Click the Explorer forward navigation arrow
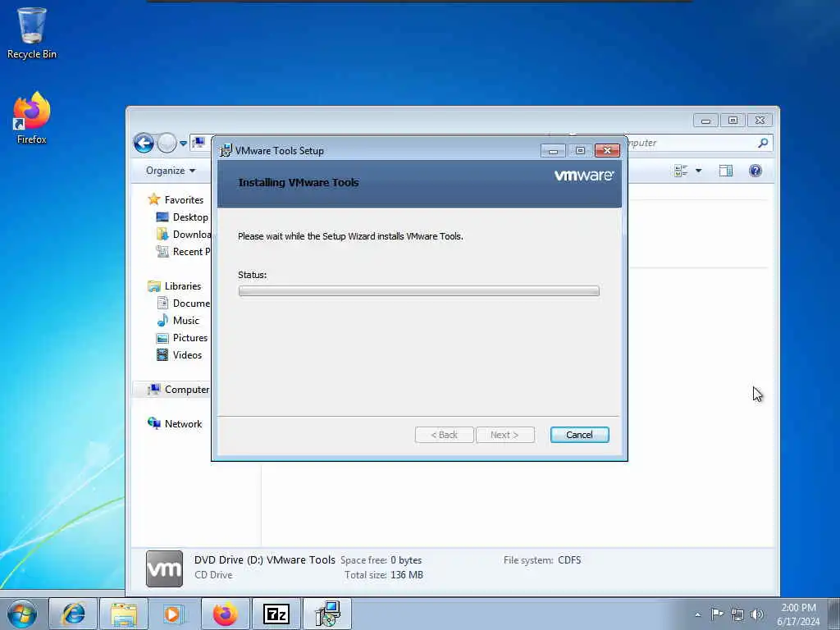The width and height of the screenshot is (840, 630). coord(167,143)
